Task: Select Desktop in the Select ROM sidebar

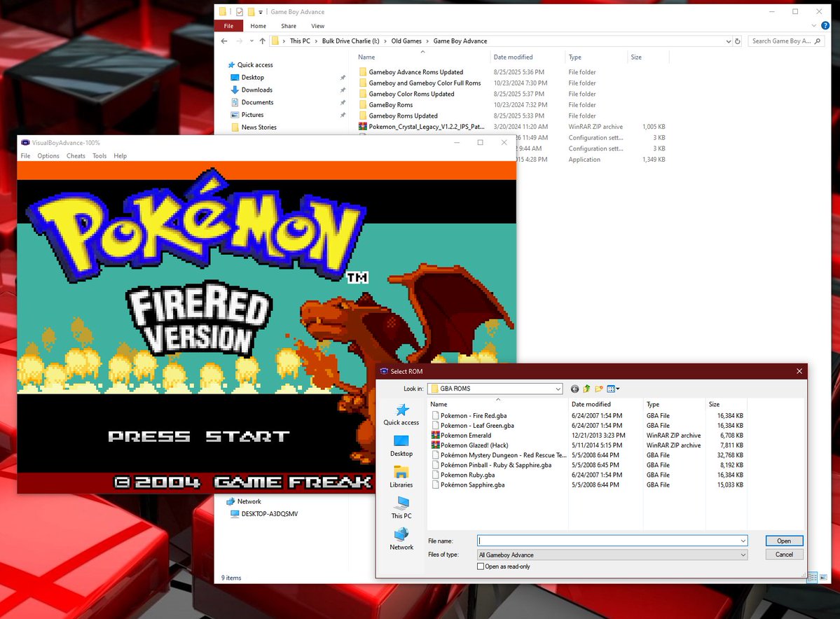Action: [x=401, y=448]
